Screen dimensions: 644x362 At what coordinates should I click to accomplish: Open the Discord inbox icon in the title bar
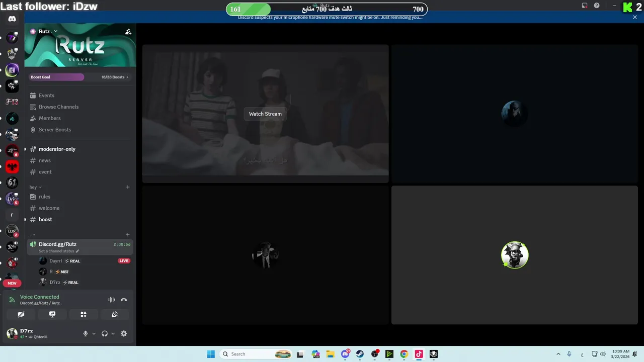(585, 6)
